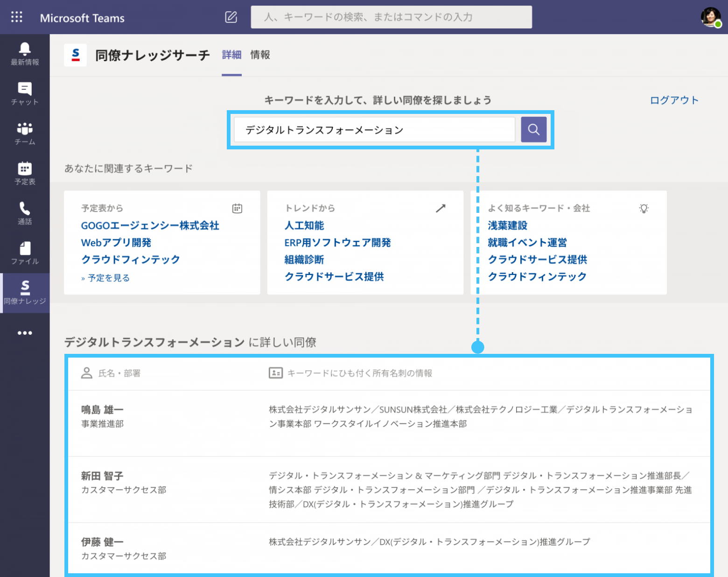Click the new chat compose icon
The width and height of the screenshot is (728, 577).
[x=231, y=17]
